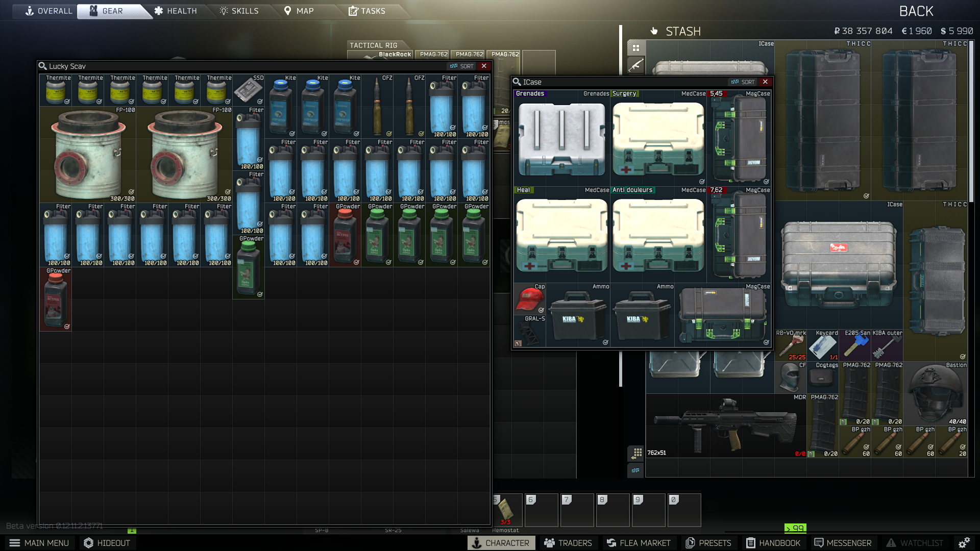Open game settings via the gears icon
This screenshot has width=980, height=551.
point(966,543)
